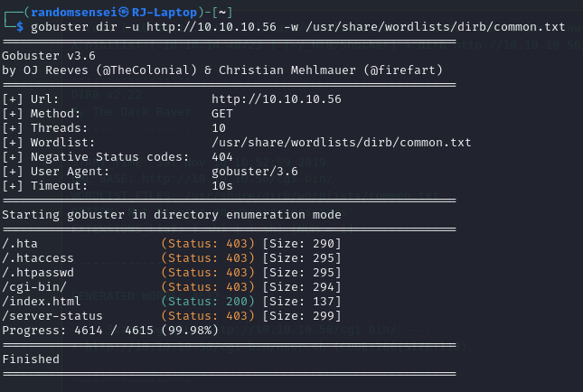Click the Finished message

(x=31, y=359)
